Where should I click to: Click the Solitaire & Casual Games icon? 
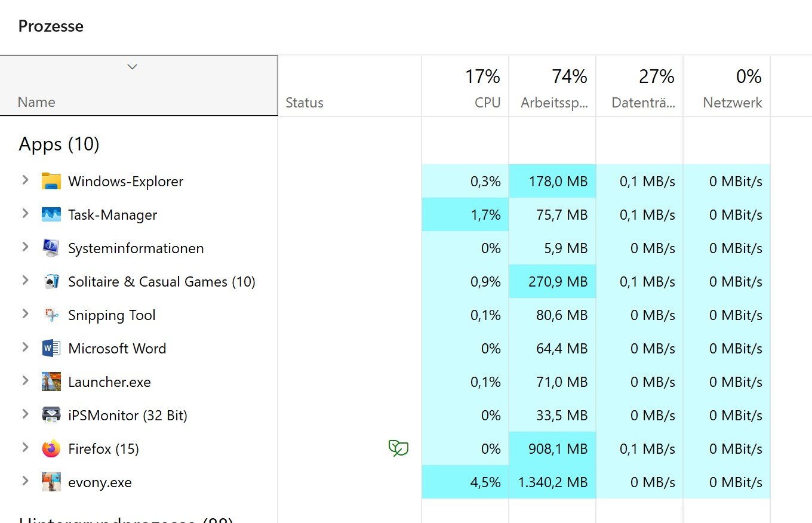[51, 281]
